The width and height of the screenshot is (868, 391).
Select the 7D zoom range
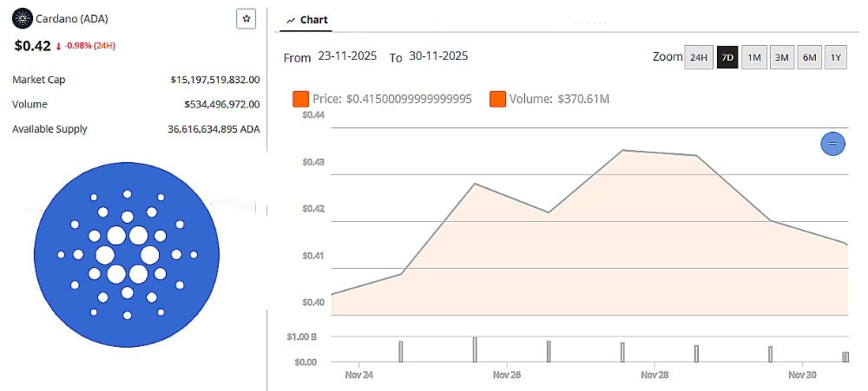727,57
